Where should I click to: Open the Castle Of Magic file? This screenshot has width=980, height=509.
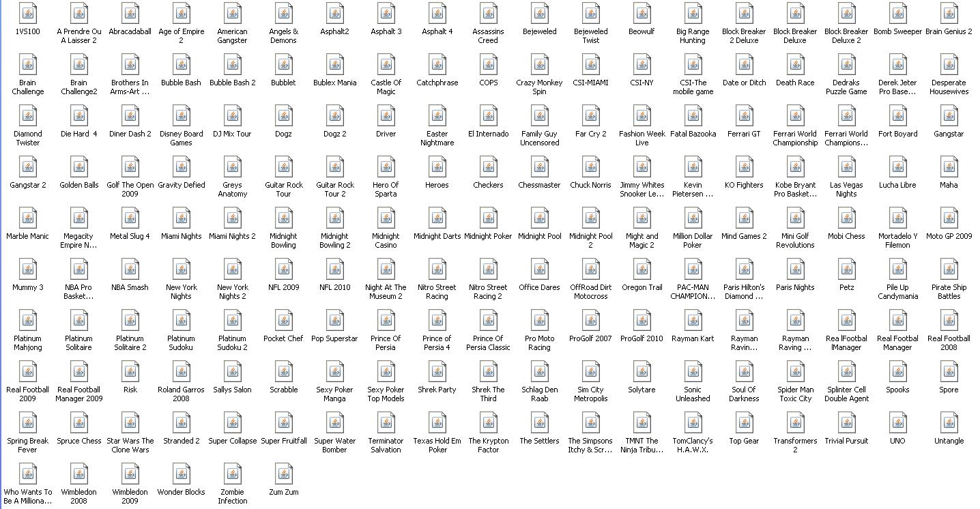386,65
